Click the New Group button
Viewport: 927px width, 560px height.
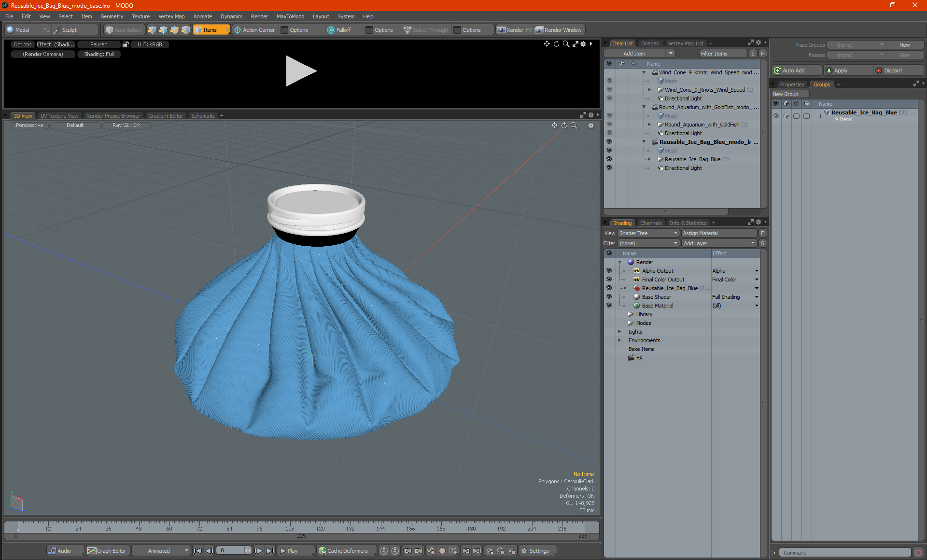pos(790,94)
